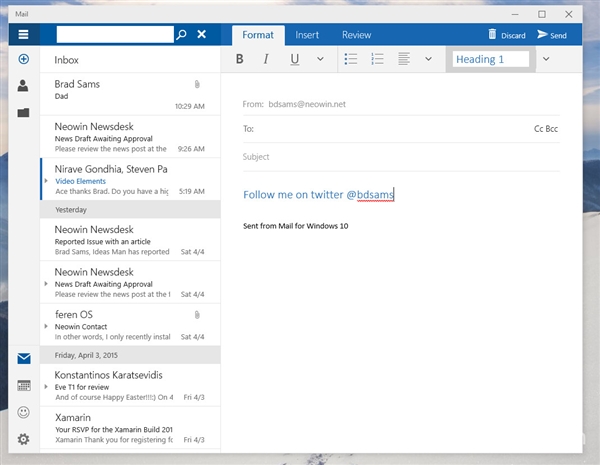Toggle bold formatting
Screen dimensions: 600x465
(x=239, y=59)
